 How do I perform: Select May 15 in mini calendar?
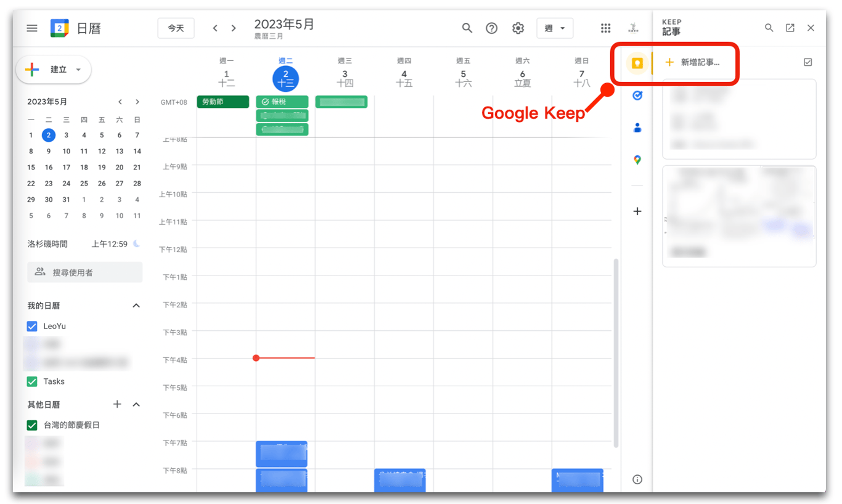tap(31, 167)
